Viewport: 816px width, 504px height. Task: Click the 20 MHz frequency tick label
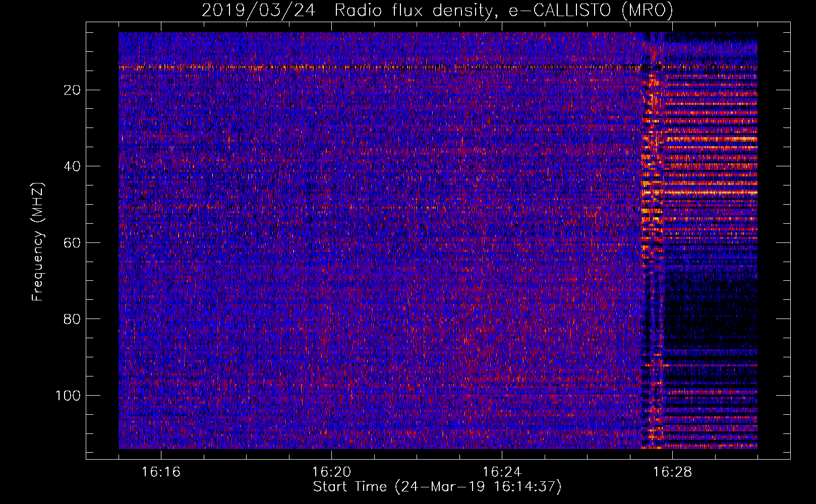coord(73,90)
